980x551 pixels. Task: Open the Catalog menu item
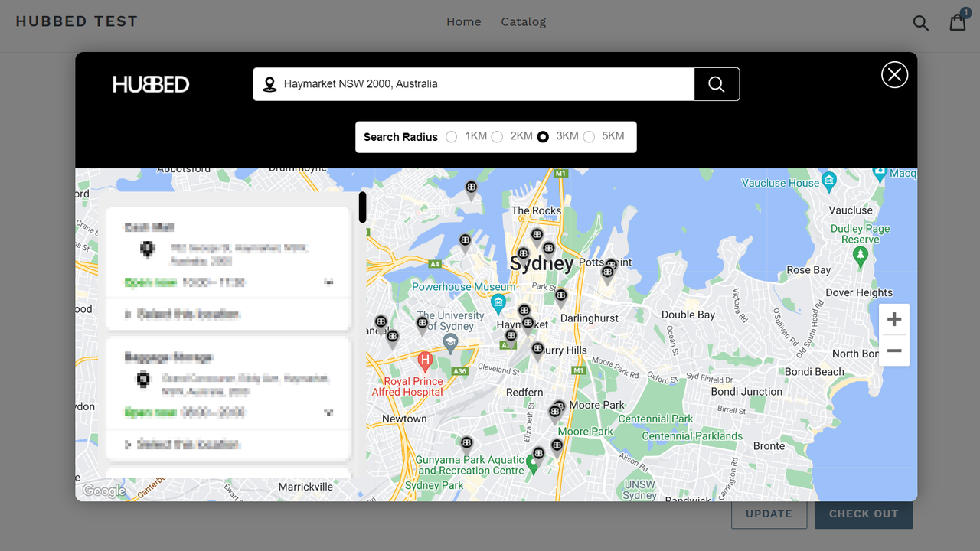[x=524, y=21]
